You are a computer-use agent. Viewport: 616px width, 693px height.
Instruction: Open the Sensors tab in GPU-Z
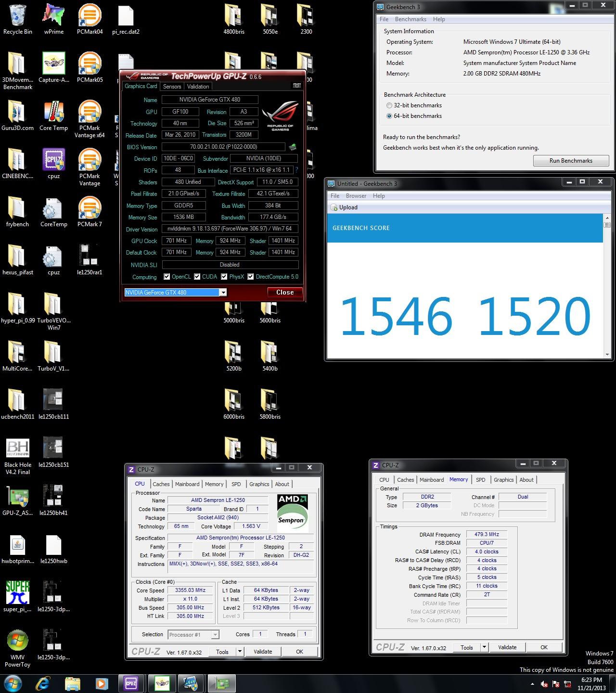[172, 87]
